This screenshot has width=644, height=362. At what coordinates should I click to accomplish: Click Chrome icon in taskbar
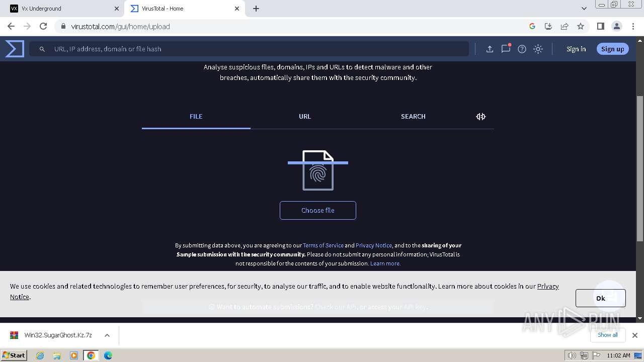pyautogui.click(x=91, y=355)
